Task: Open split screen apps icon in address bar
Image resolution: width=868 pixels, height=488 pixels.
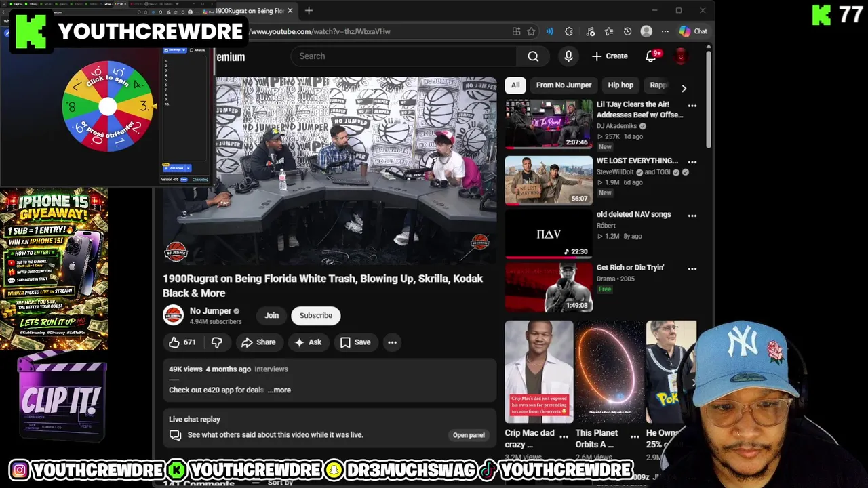Action: click(x=516, y=31)
